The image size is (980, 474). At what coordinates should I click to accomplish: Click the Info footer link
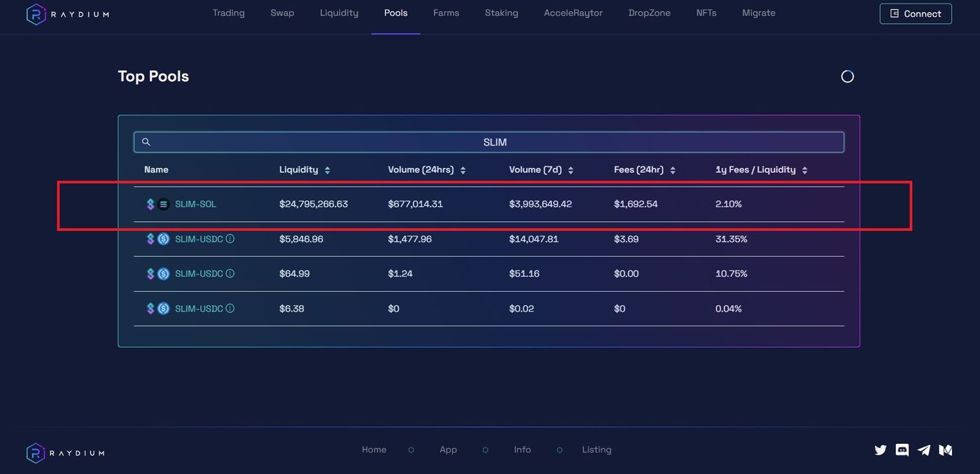pos(522,449)
